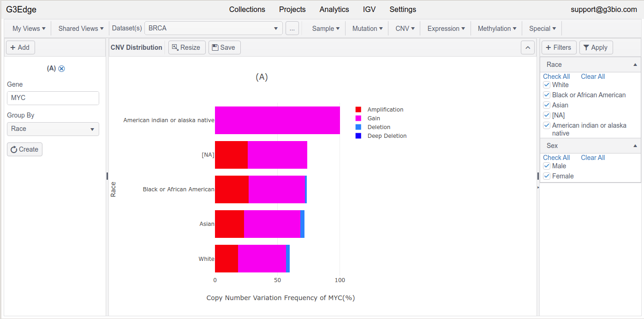Image resolution: width=644 pixels, height=319 pixels.
Task: Click the G3Edge logo text
Action: point(21,10)
